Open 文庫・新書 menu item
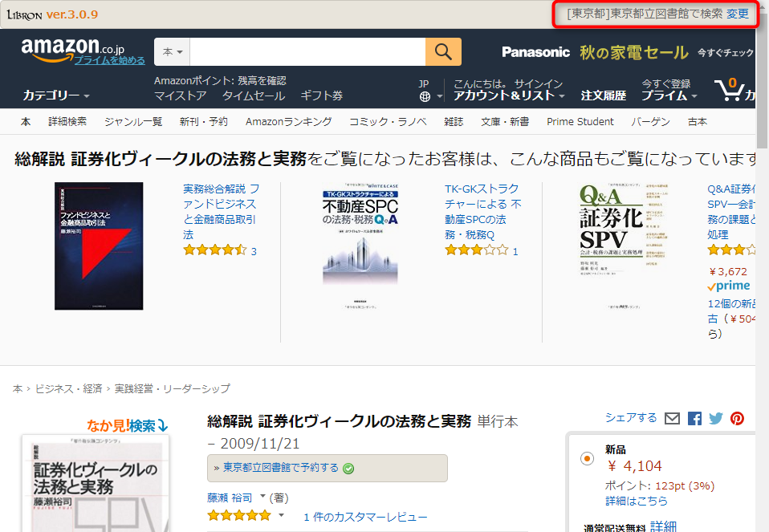The width and height of the screenshot is (769, 532). tap(505, 122)
